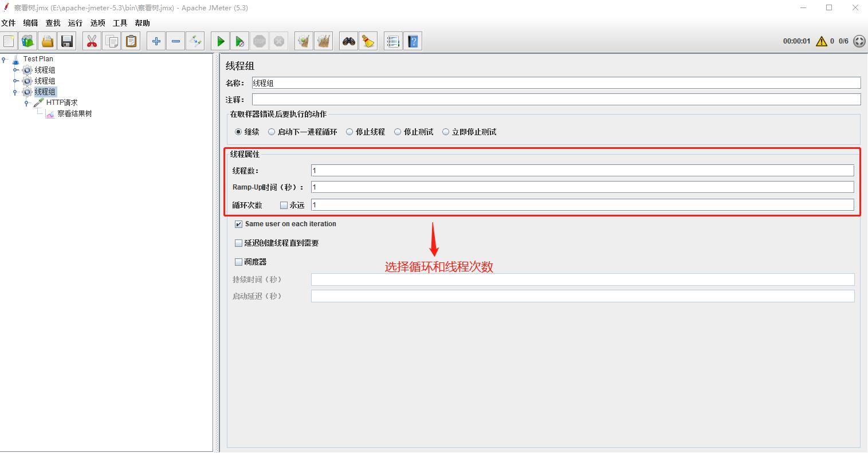Click the 线程数 thread count field
Screen dimensions: 868x453
click(x=583, y=171)
